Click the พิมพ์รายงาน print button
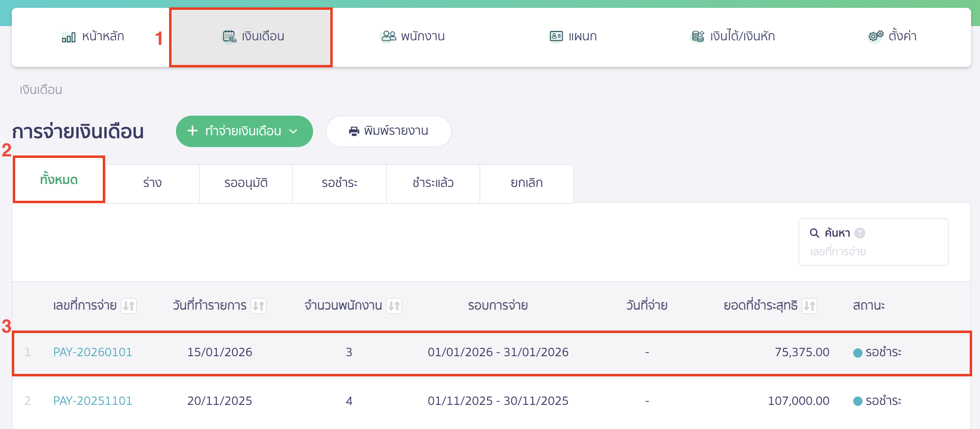 [x=388, y=131]
